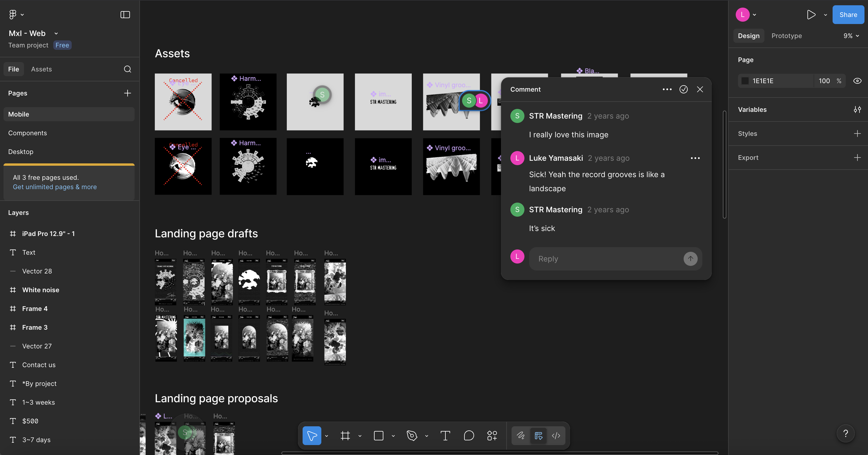This screenshot has width=868, height=455.
Task: Open the Assets tab in the left panel
Action: pos(42,69)
